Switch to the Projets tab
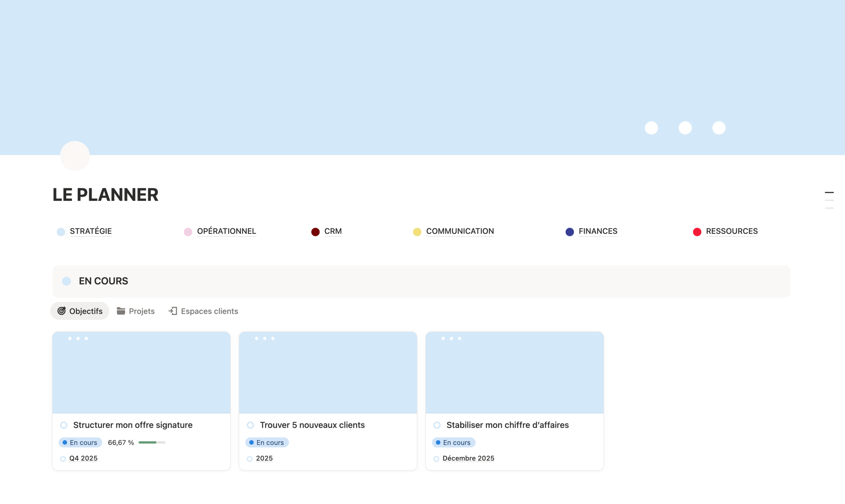The height and width of the screenshot is (504, 845). pos(141,311)
